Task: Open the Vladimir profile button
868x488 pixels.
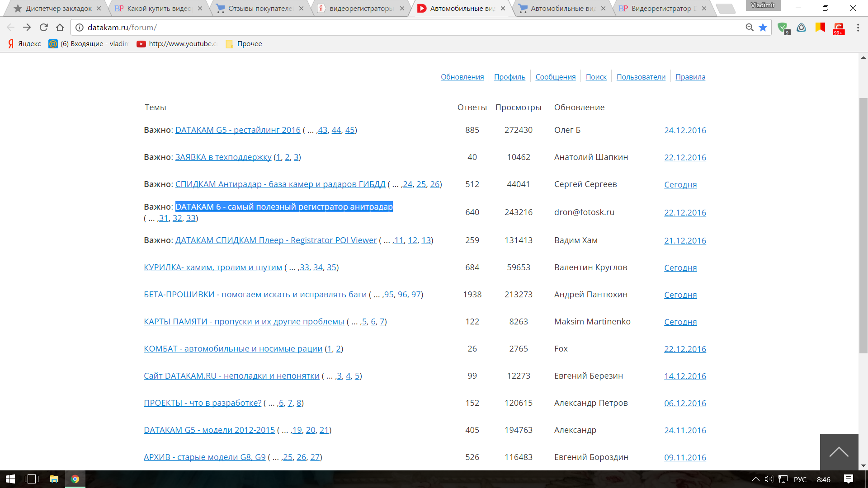Action: point(763,5)
